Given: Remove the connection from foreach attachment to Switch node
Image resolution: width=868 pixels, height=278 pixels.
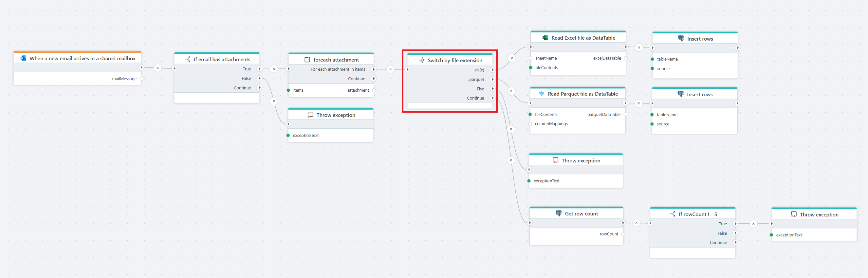Looking at the screenshot, I should click(390, 69).
